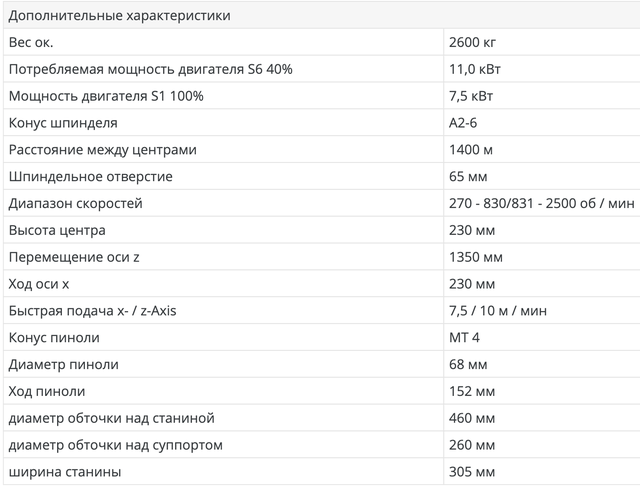The image size is (640, 487).
Task: Click the "A2-6" spindle cone value
Action: 466,123
